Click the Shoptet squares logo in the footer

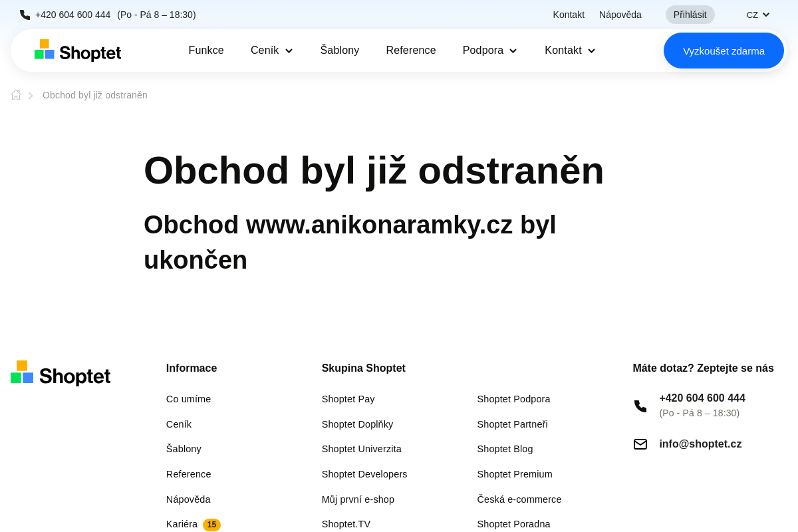21,372
